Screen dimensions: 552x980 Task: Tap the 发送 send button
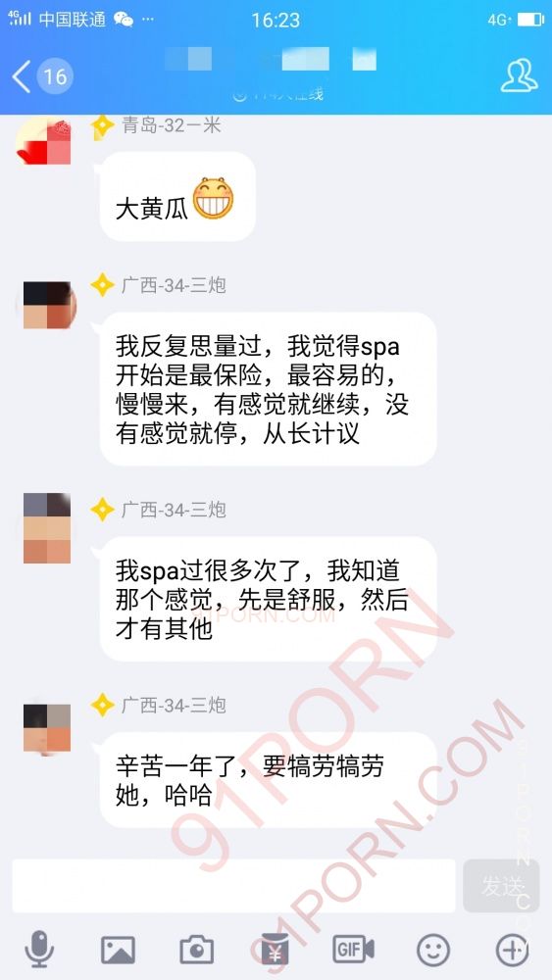501,886
